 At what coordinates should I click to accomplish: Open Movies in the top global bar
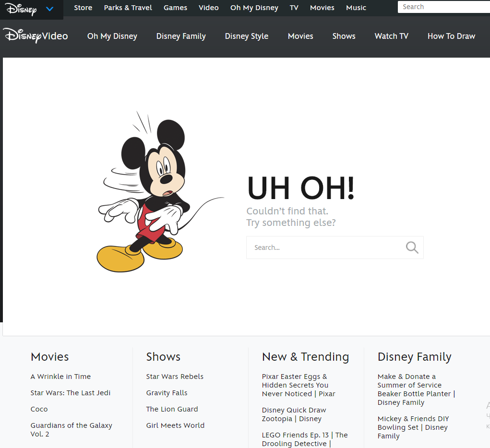pos(322,8)
